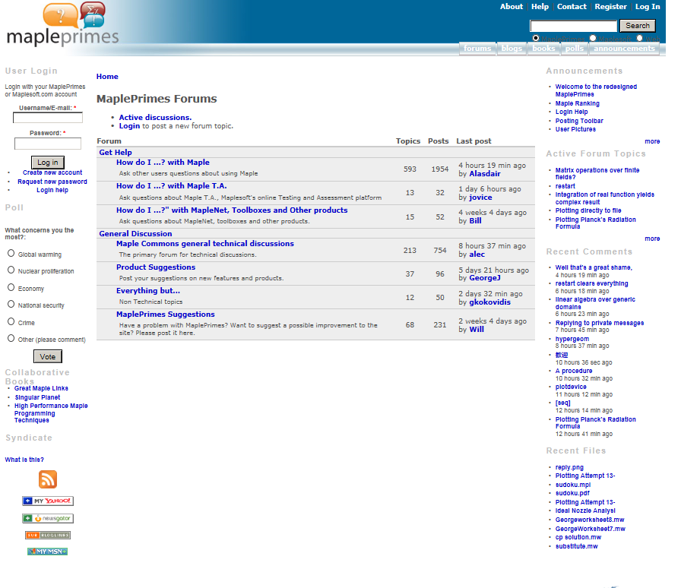
Task: Focus the header search text field
Action: click(573, 26)
